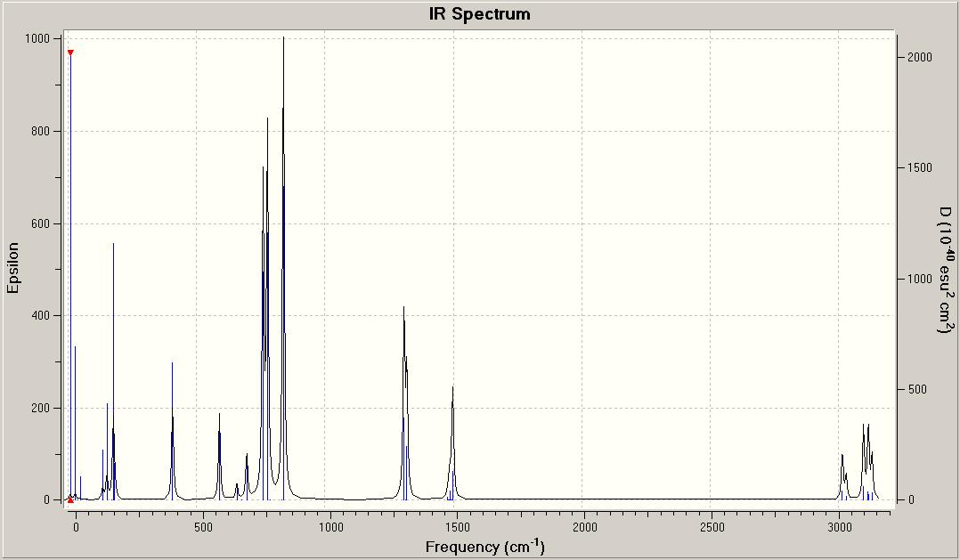The height and width of the screenshot is (560, 960).
Task: Select the peak tip near 565 cm-1
Action: click(219, 414)
